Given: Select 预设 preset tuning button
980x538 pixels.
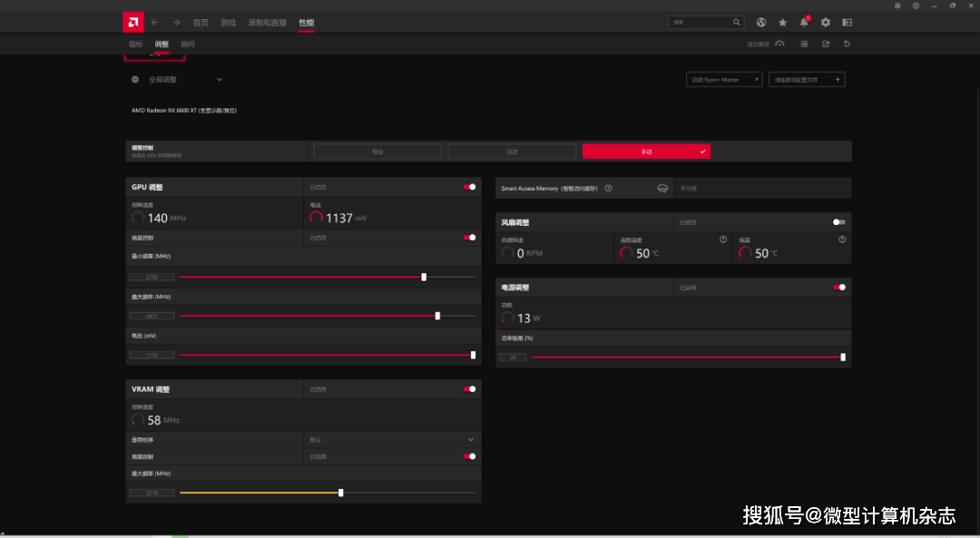Looking at the screenshot, I should coord(377,152).
